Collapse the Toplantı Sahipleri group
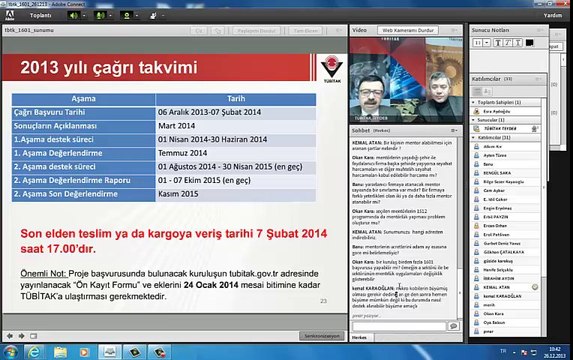 point(474,102)
